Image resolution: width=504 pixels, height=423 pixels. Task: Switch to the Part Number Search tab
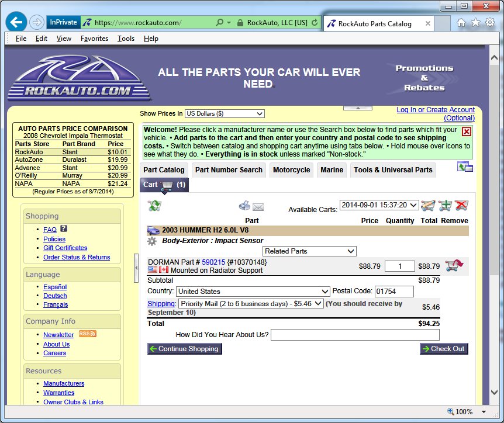click(229, 170)
